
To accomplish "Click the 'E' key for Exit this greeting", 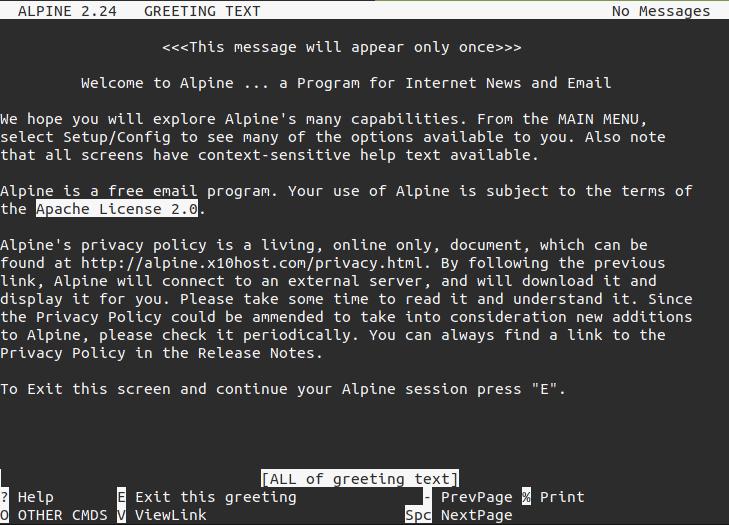I will (x=121, y=497).
